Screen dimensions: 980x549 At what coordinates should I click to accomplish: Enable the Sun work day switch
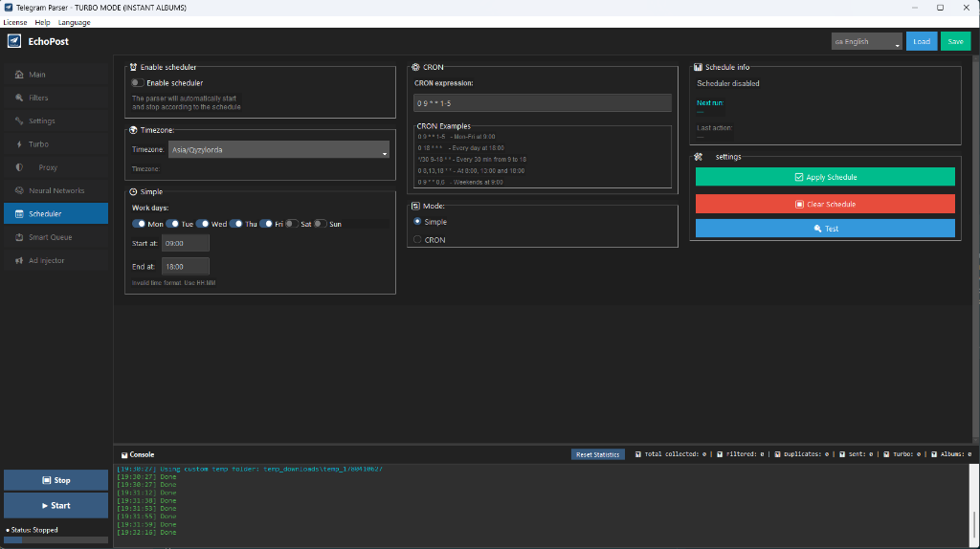(x=321, y=224)
